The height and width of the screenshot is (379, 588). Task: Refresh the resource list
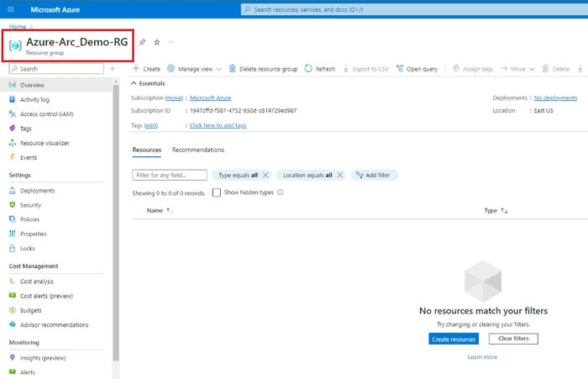320,69
